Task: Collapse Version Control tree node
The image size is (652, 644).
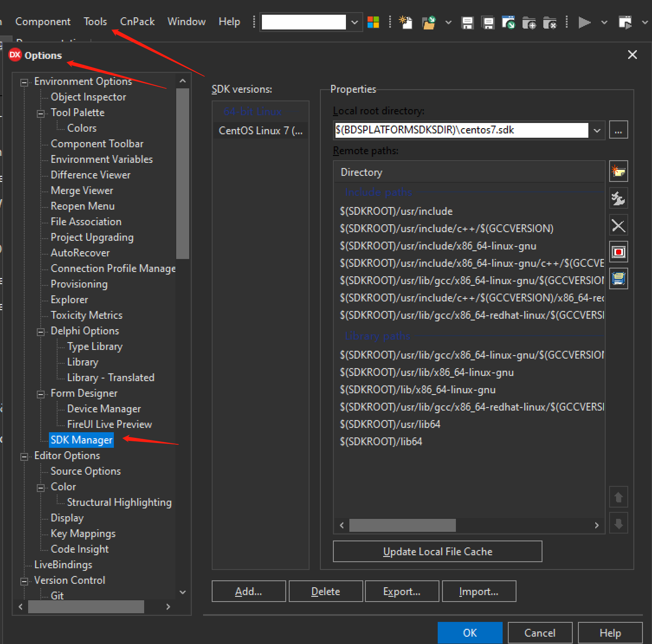Action: click(24, 581)
